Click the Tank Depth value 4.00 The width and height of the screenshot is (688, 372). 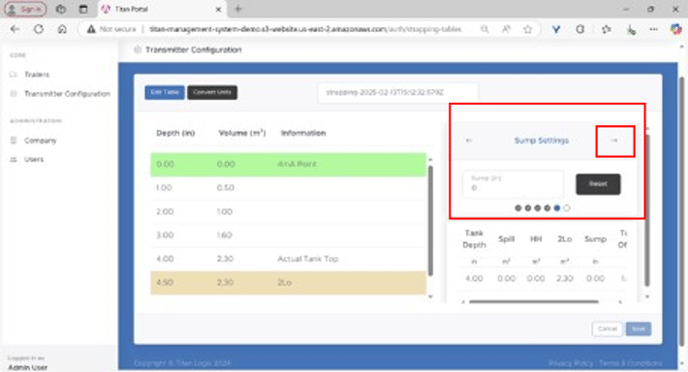point(474,279)
